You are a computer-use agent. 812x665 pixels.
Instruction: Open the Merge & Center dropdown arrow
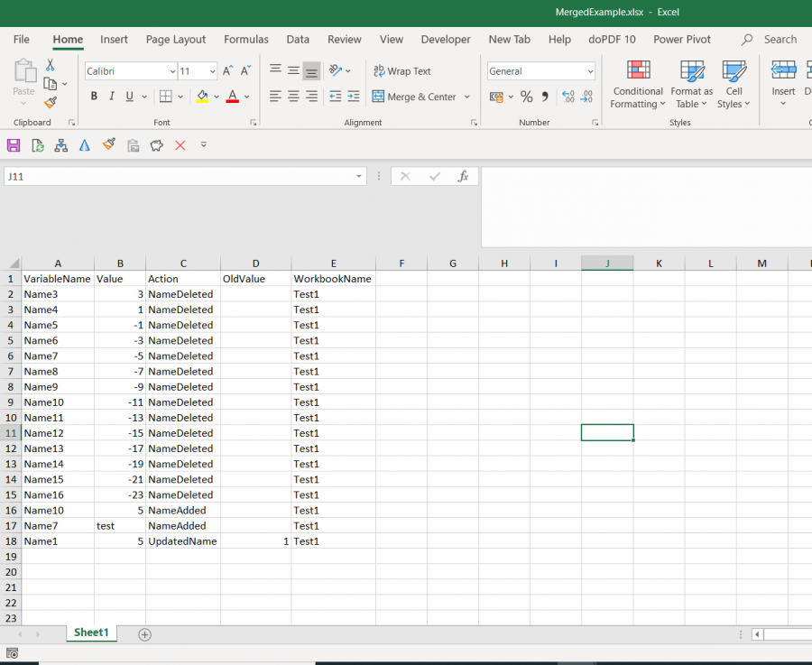pos(466,97)
